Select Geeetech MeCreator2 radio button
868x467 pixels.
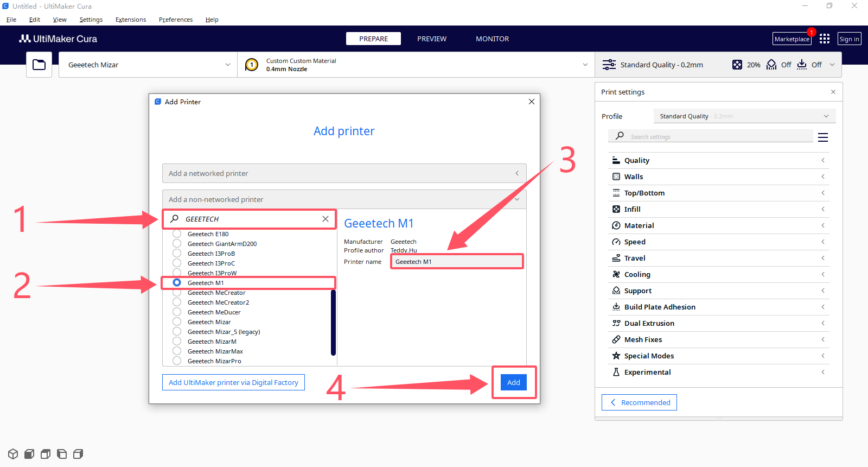[177, 302]
